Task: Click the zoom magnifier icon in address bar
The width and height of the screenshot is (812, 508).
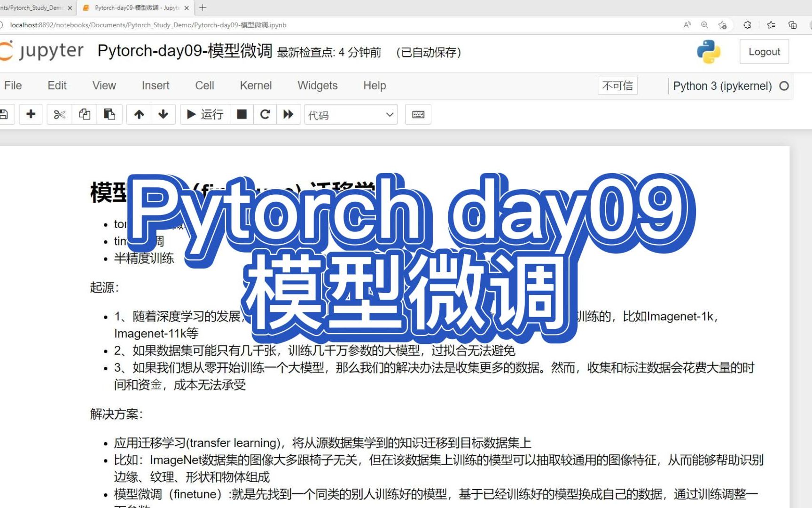Action: tap(704, 25)
